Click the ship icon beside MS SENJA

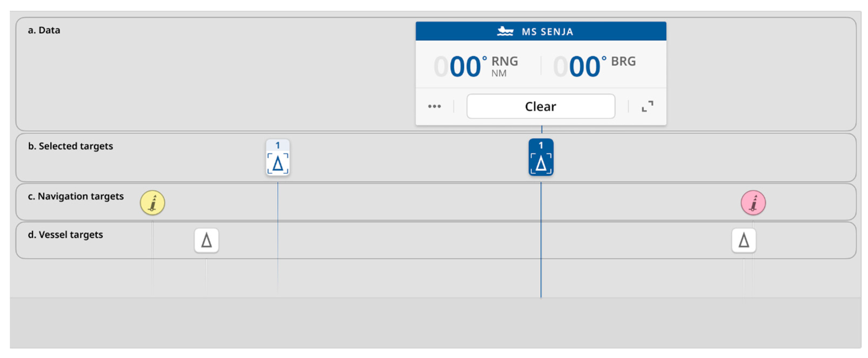click(x=505, y=31)
